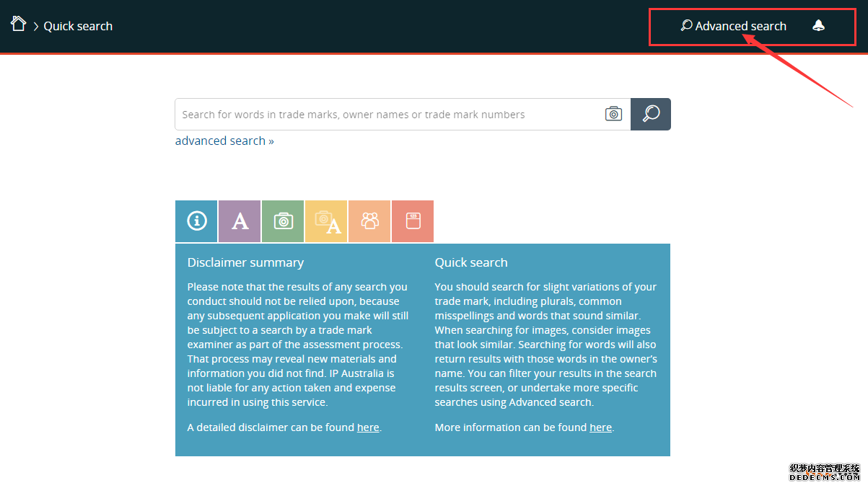Open the blue info disclaimer tab
This screenshot has width=868, height=488.
[x=196, y=221]
